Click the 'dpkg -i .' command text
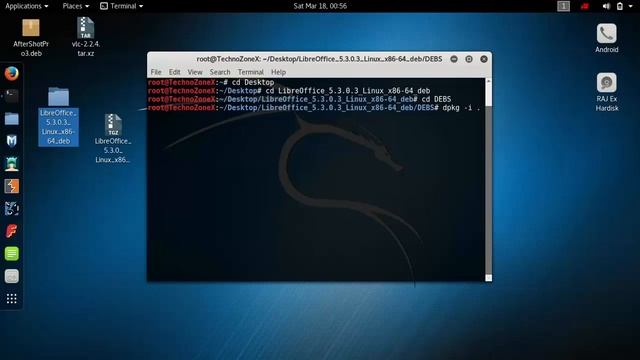640x360 pixels. [461, 108]
